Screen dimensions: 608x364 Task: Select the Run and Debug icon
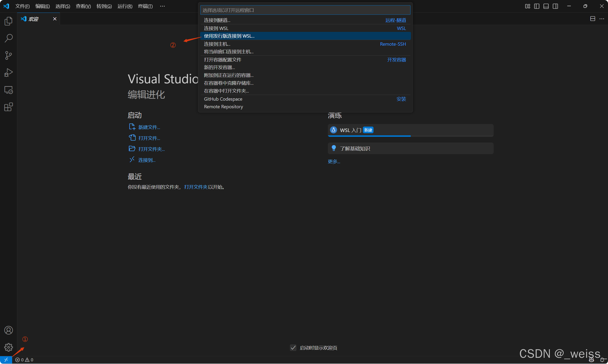[x=8, y=72]
